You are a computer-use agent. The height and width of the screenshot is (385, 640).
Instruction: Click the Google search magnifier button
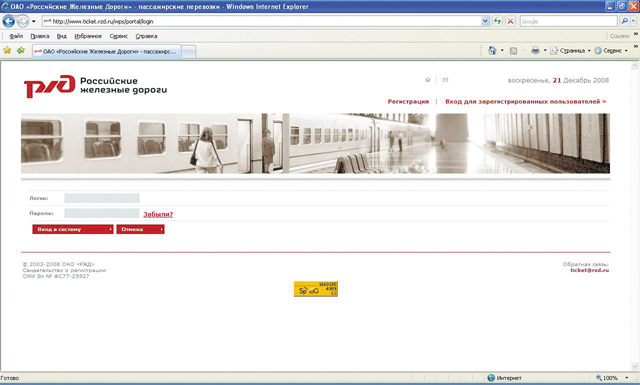coord(624,21)
